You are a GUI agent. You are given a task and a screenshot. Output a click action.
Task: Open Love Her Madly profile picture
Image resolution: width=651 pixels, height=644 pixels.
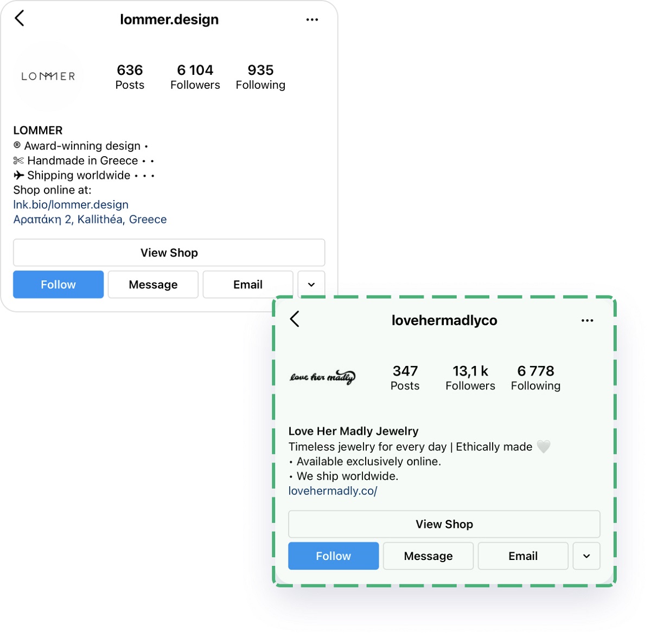point(322,377)
